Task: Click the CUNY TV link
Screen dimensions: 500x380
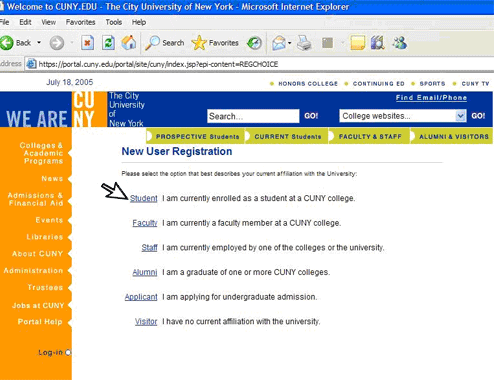Action: point(475,84)
